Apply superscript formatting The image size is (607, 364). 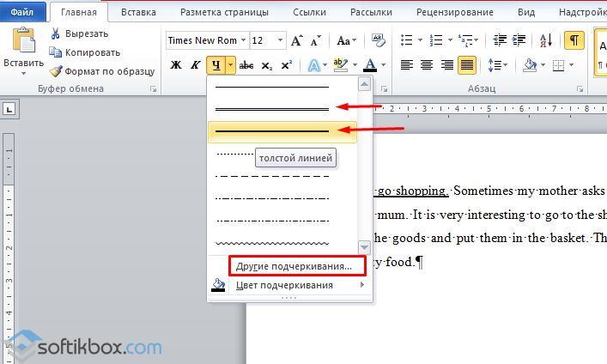[x=286, y=65]
